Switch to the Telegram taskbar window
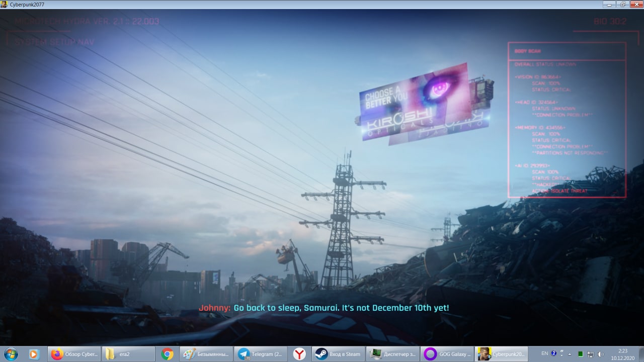This screenshot has height=362, width=644. (x=261, y=354)
